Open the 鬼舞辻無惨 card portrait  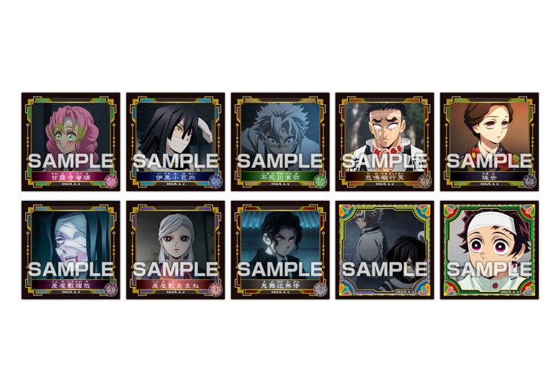click(280, 250)
